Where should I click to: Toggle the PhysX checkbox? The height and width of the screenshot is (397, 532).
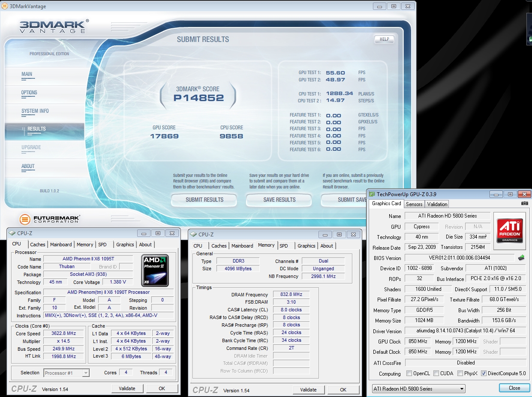tap(460, 373)
